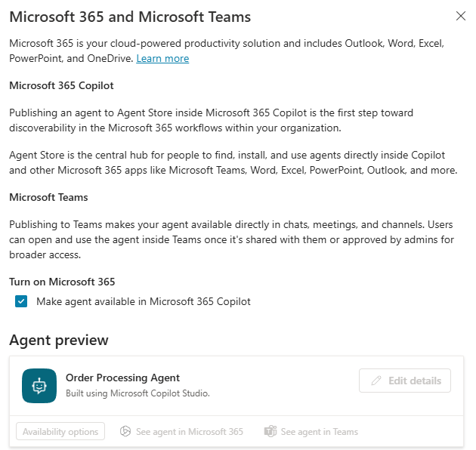Click the Agent preview heading
476x450 pixels.
59,340
